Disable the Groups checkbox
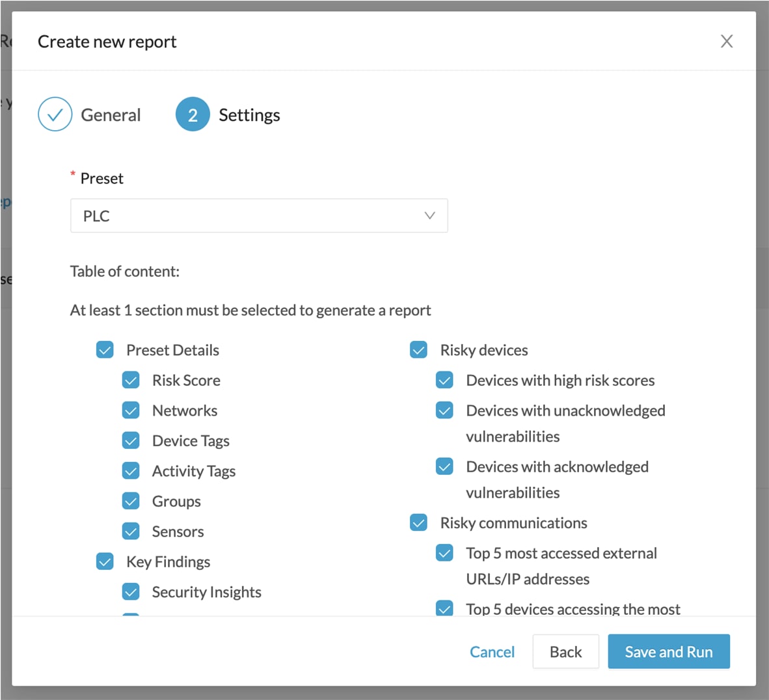769x700 pixels. (x=131, y=500)
